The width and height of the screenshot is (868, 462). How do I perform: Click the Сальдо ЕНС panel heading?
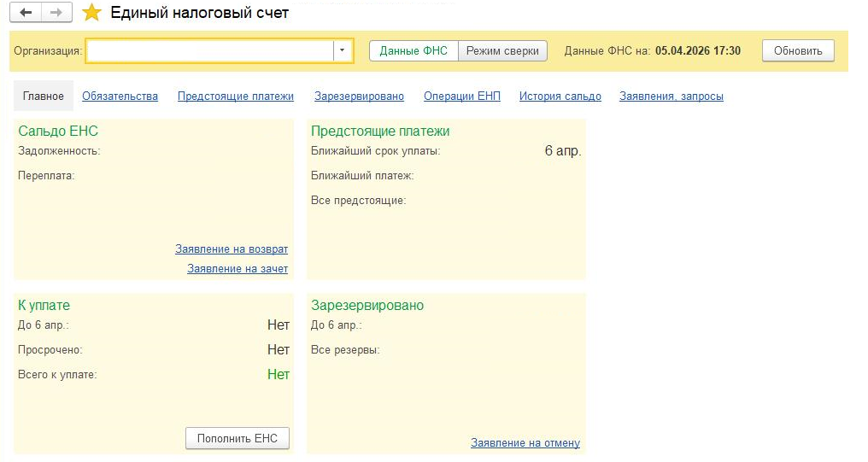click(58, 131)
